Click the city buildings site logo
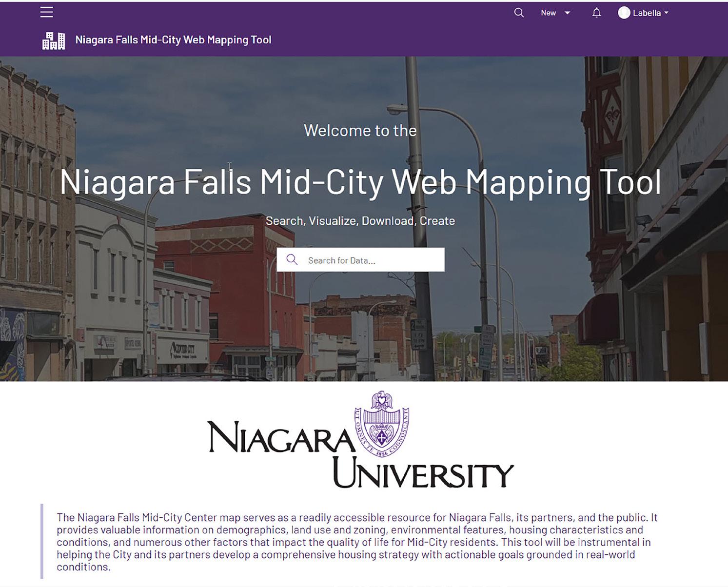Viewport: 728px width, 587px height. point(54,40)
